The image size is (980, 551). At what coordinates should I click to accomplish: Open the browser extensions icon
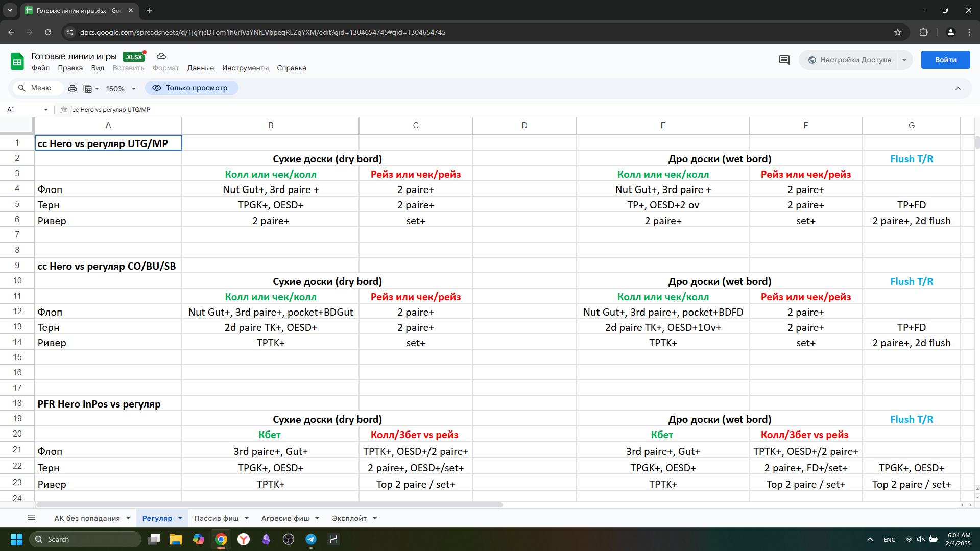click(x=923, y=32)
